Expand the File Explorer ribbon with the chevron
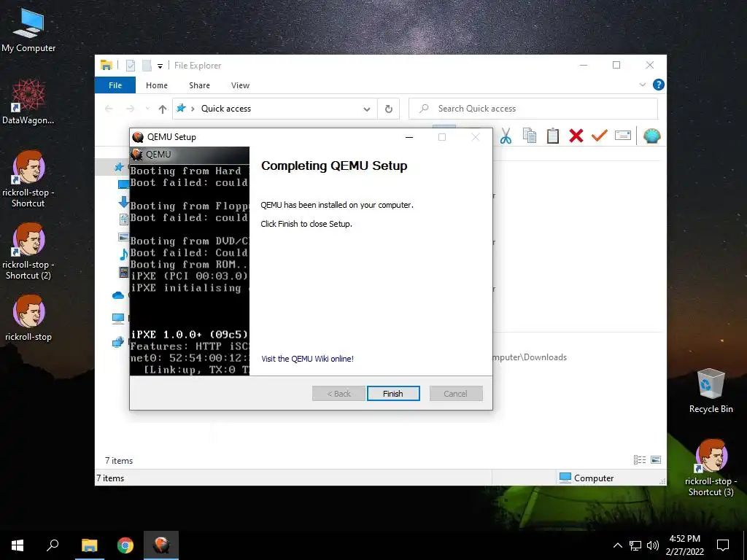The width and height of the screenshot is (747, 560). coord(642,85)
